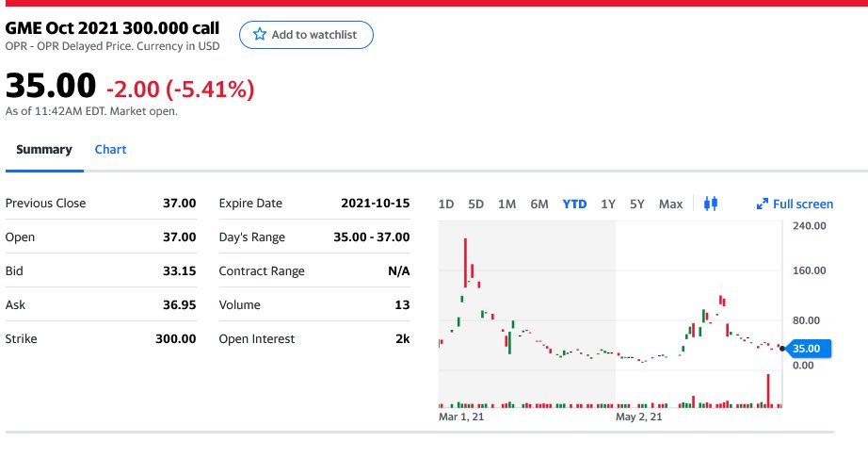The height and width of the screenshot is (458, 868).
Task: Switch to the Chart tab
Action: click(x=111, y=150)
